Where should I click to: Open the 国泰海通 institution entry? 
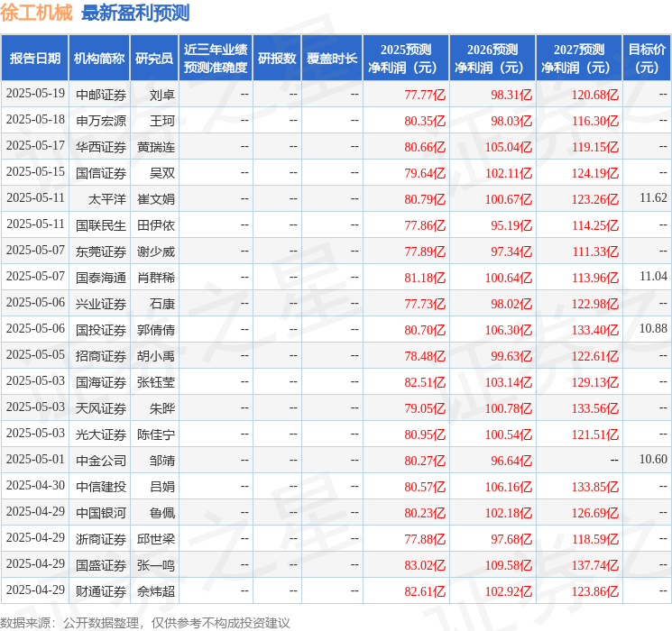coord(101,278)
